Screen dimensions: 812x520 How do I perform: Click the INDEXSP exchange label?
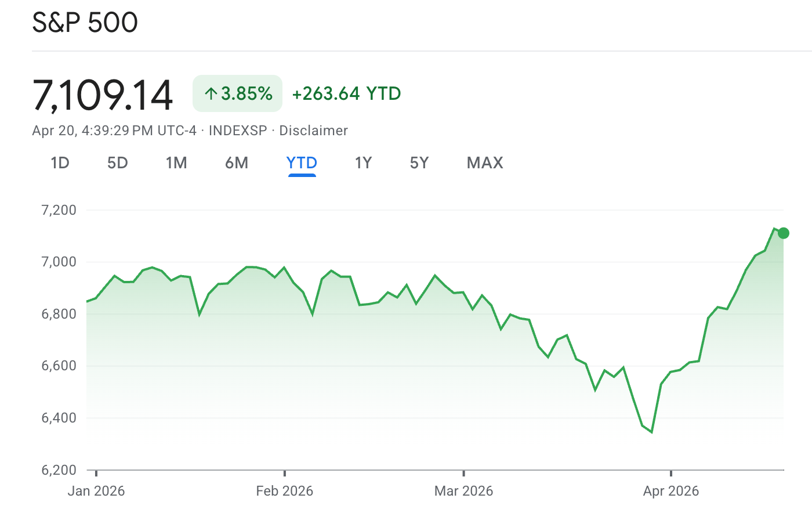point(238,131)
